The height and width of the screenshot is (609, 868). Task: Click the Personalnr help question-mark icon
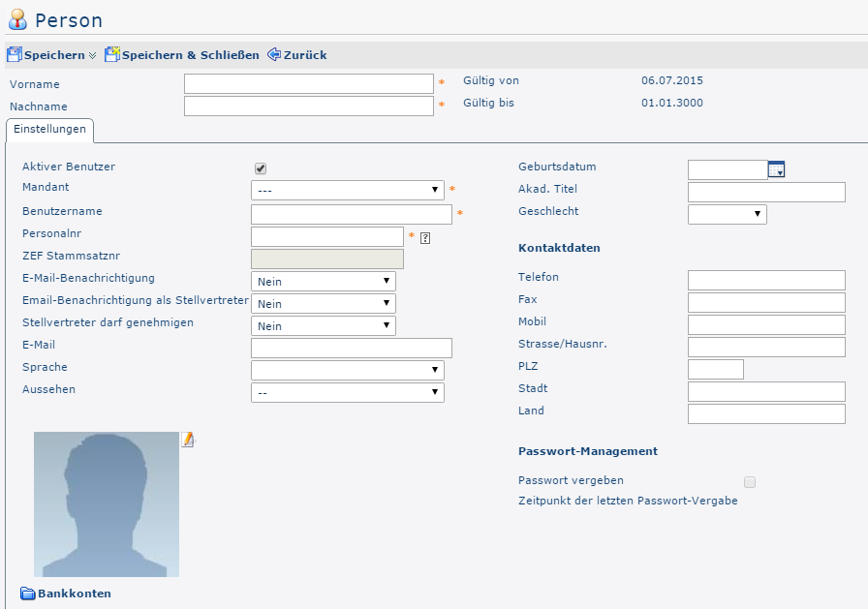coord(425,237)
